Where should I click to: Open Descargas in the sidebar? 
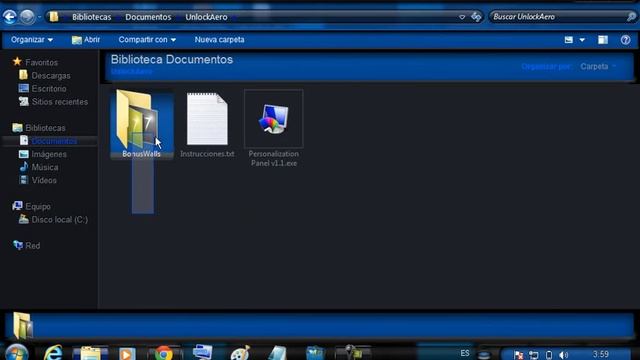click(44, 76)
